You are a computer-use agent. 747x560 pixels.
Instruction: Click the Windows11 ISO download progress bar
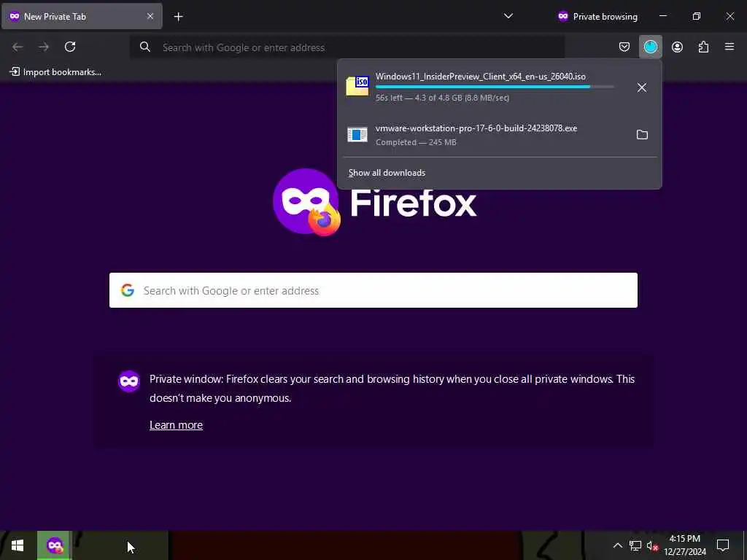[x=495, y=87]
